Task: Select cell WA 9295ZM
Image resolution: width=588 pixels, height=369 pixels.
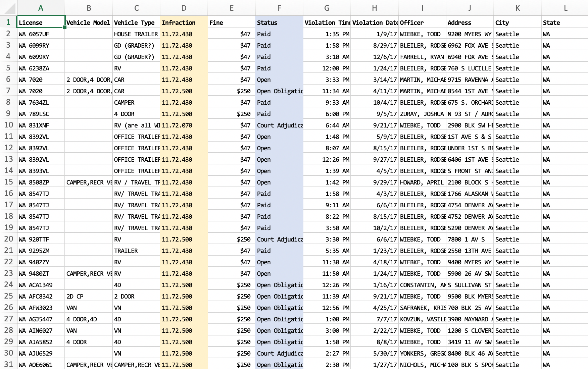Action: pyautogui.click(x=41, y=251)
